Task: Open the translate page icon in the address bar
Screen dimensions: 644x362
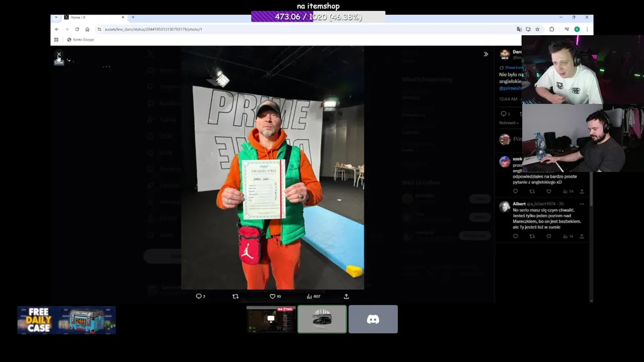Action: (519, 29)
